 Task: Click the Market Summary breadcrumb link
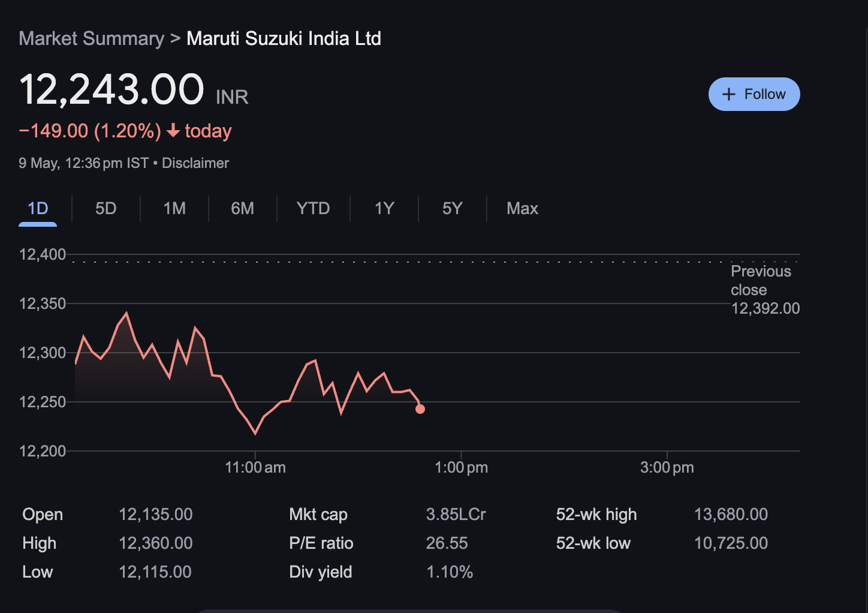[x=91, y=39]
